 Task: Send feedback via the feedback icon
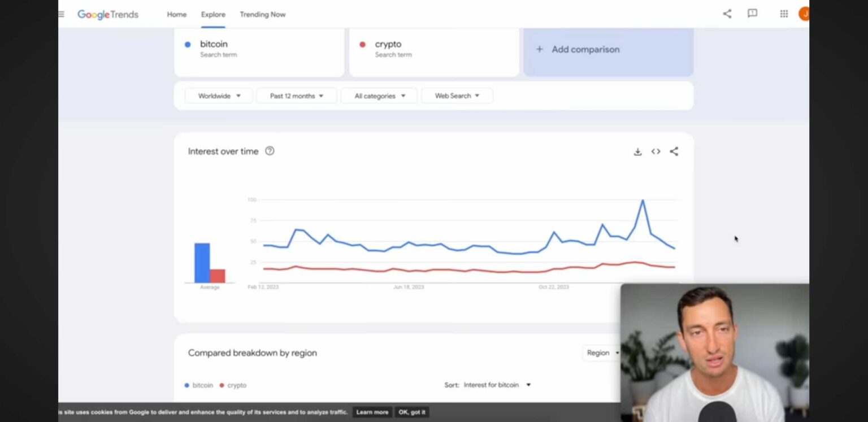752,14
